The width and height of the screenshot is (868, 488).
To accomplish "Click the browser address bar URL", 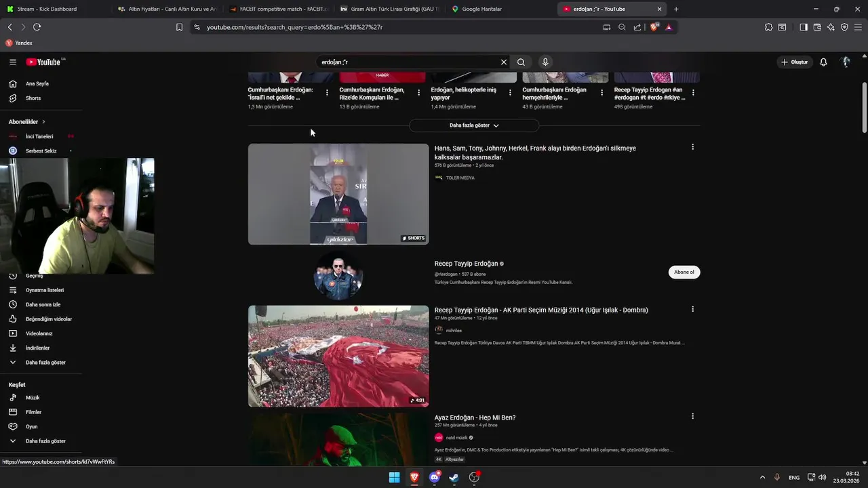I will [295, 27].
